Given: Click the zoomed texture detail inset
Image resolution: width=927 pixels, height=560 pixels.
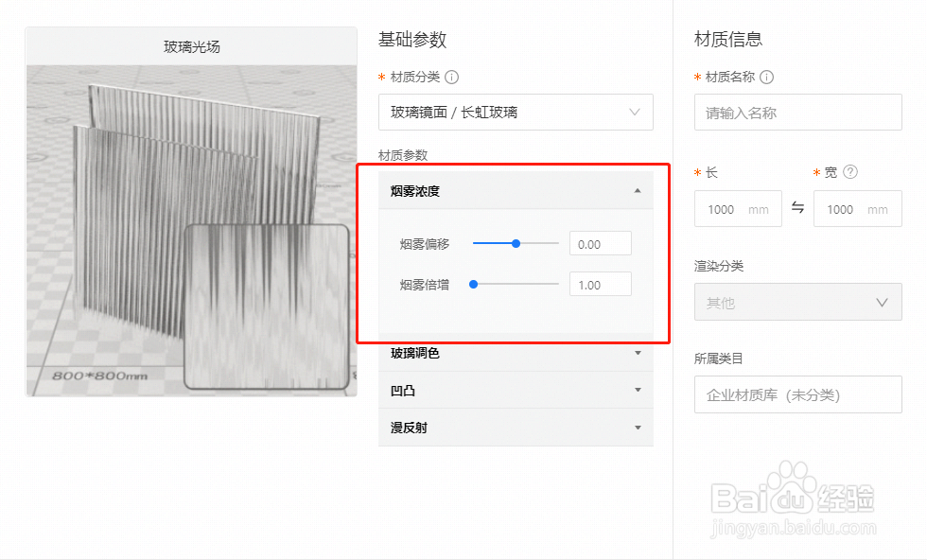Looking at the screenshot, I should [266, 306].
